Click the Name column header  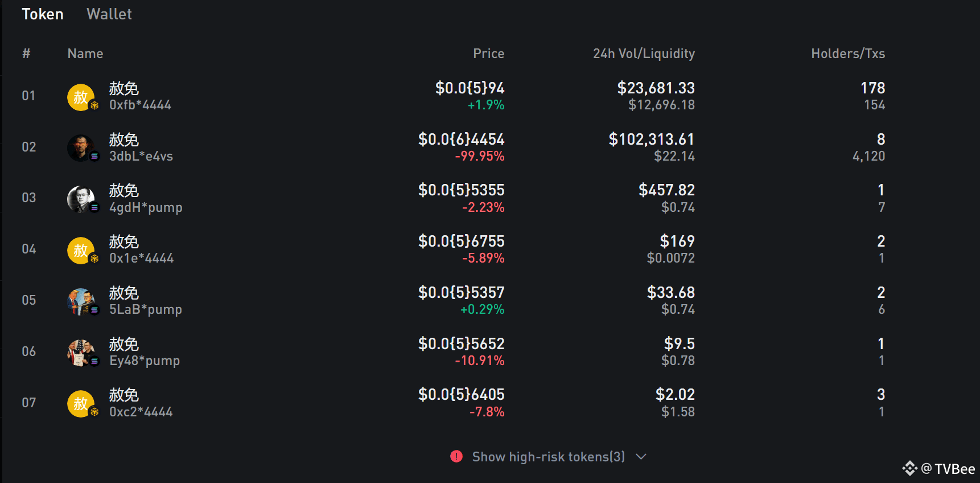point(85,54)
